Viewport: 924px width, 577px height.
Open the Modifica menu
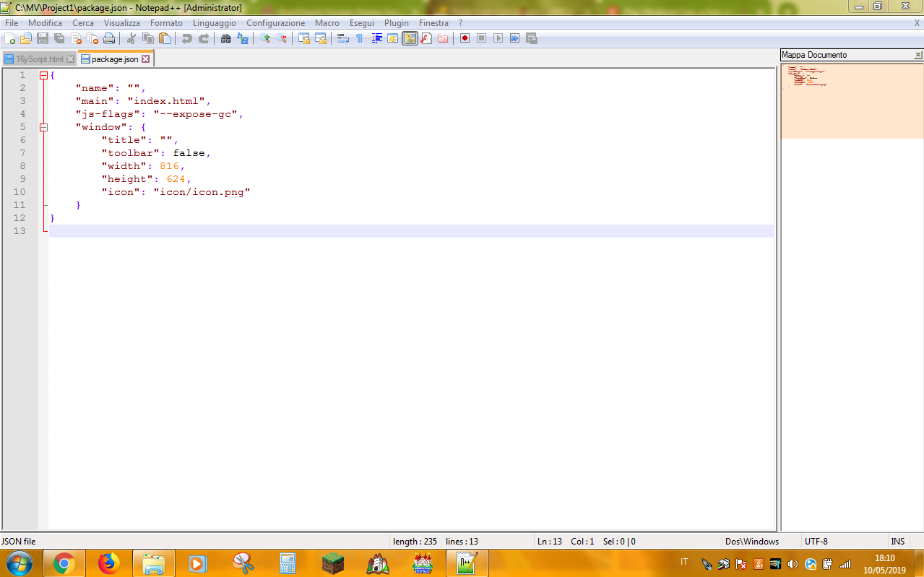[45, 23]
